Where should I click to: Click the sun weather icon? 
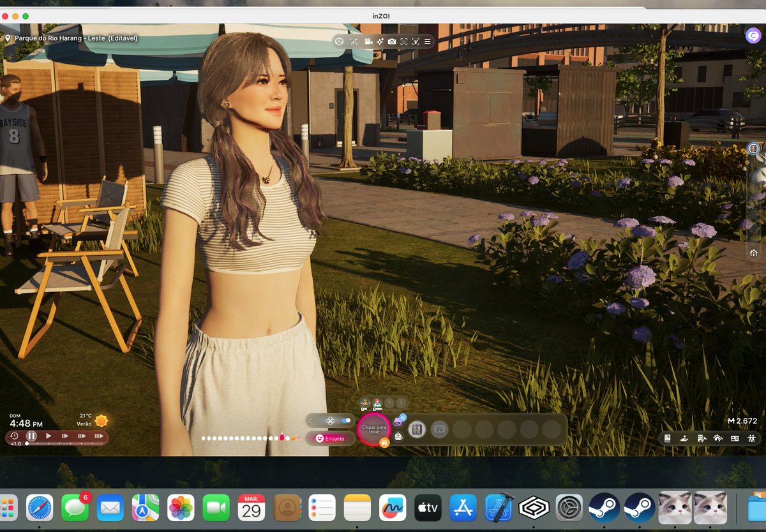click(x=101, y=421)
